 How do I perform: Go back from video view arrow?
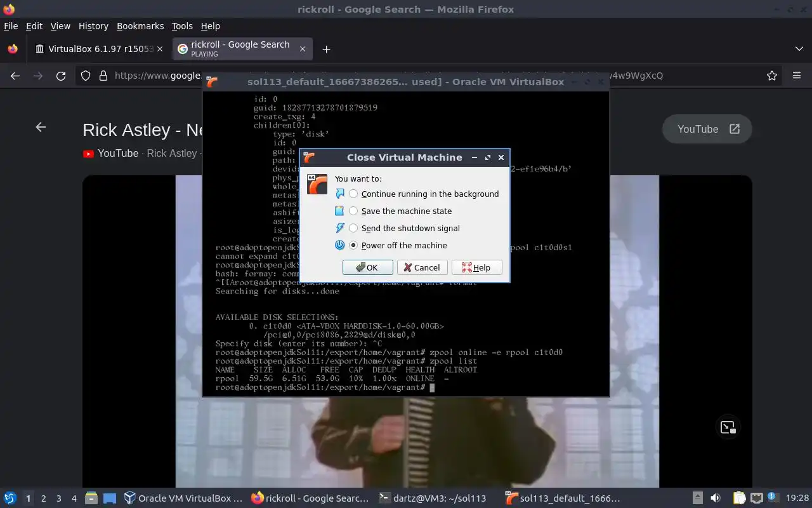pos(41,127)
